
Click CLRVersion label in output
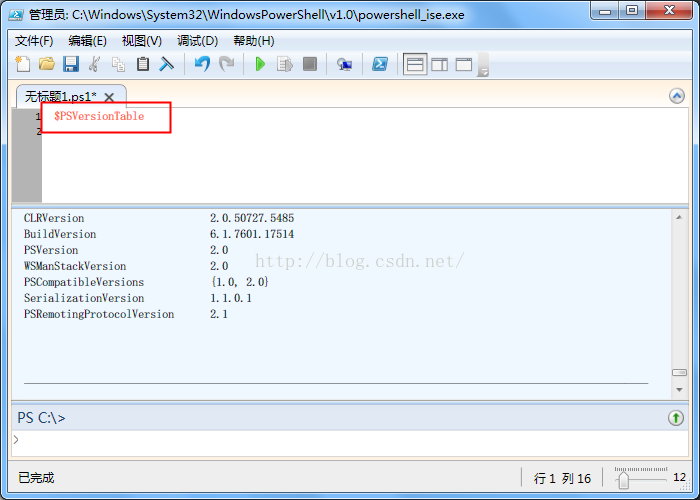click(54, 218)
